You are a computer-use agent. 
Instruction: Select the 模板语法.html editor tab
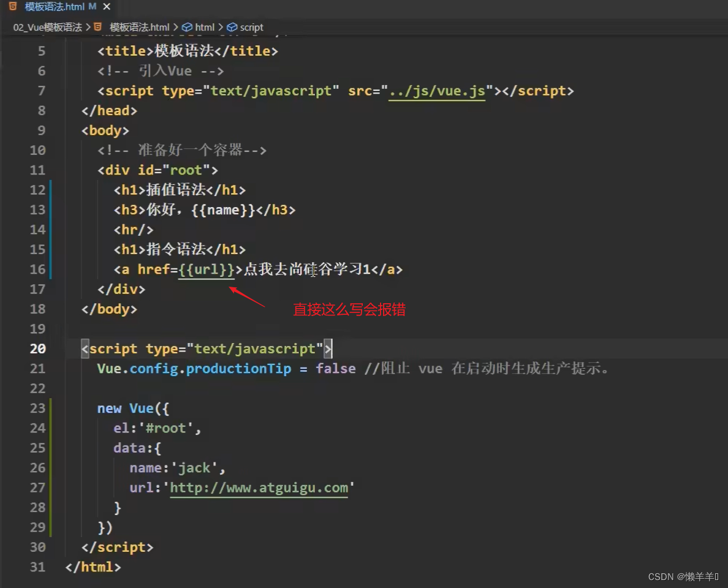coord(59,7)
